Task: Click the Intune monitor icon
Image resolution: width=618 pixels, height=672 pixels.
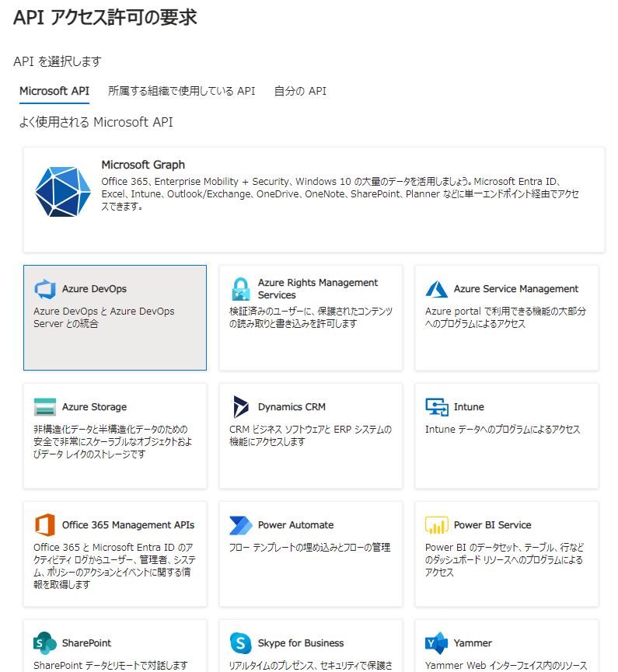Action: [x=437, y=407]
